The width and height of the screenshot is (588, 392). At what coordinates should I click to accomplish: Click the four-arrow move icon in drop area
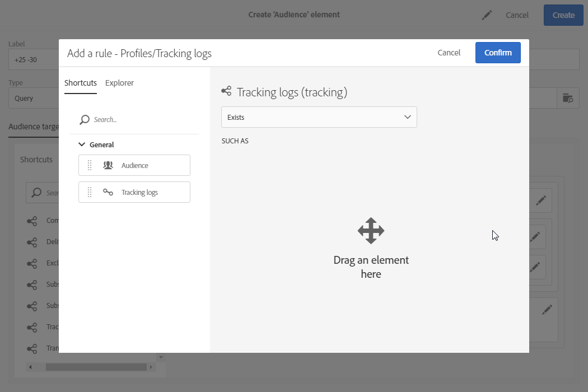tap(371, 231)
